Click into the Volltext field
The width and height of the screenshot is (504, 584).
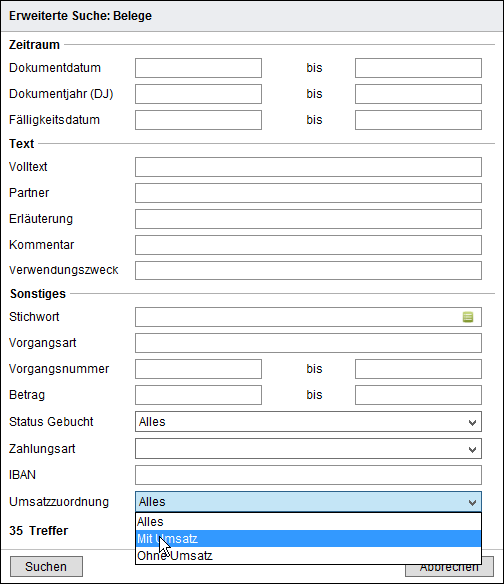tap(308, 167)
